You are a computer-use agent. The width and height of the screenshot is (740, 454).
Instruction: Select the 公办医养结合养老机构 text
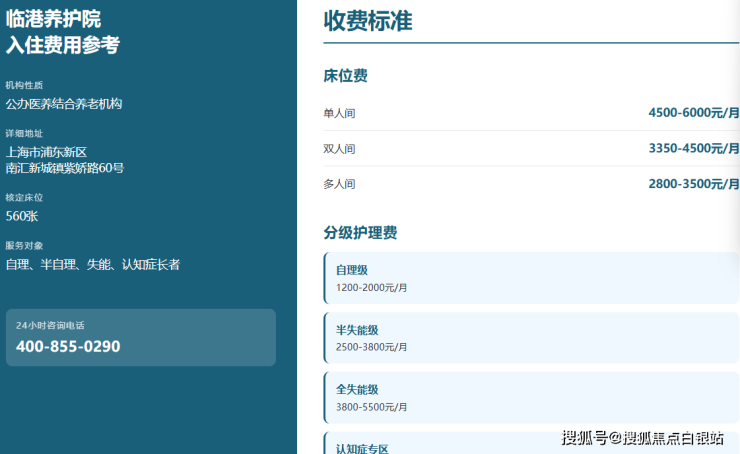64,104
